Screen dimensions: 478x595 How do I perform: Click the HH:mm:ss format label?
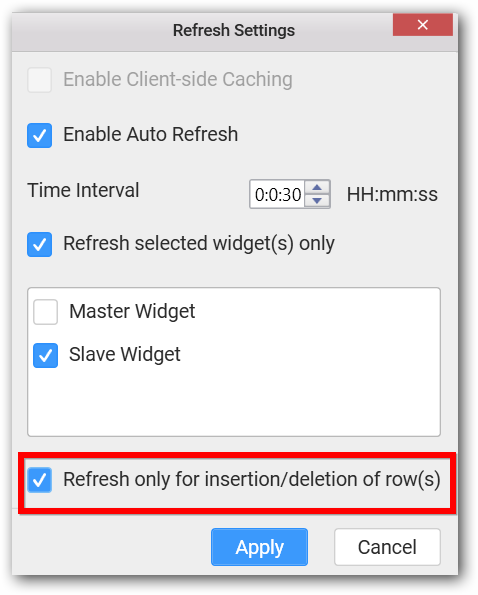pos(392,194)
